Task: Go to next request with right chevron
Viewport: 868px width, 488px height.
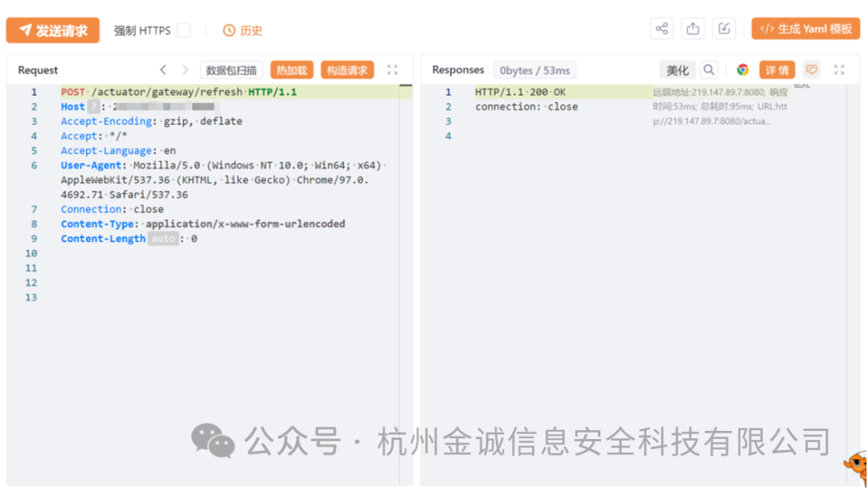Action: [185, 70]
